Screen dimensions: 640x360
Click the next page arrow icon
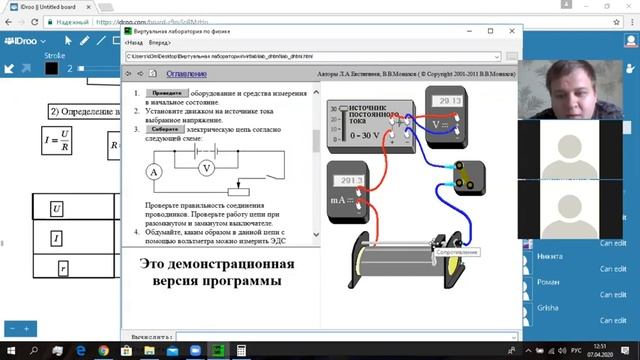(140, 73)
